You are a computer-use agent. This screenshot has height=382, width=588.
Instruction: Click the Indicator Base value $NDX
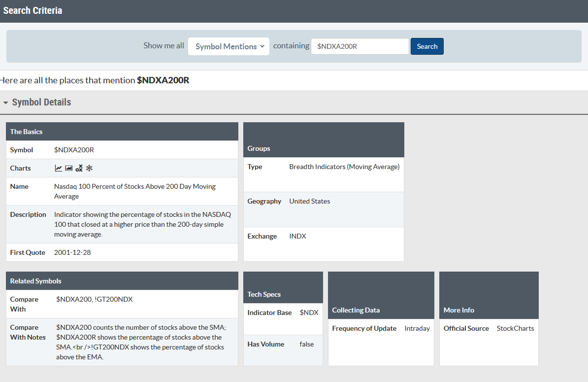[309, 313]
